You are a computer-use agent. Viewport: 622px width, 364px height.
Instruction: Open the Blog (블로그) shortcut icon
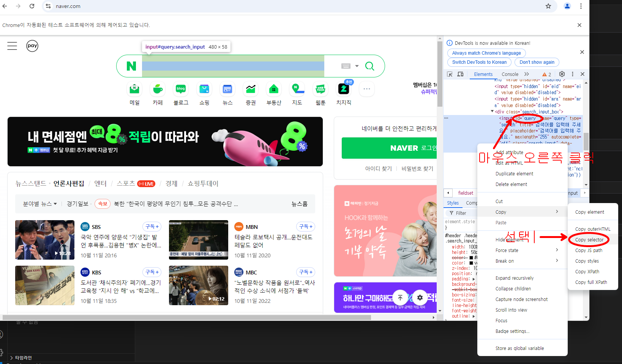pos(181,89)
